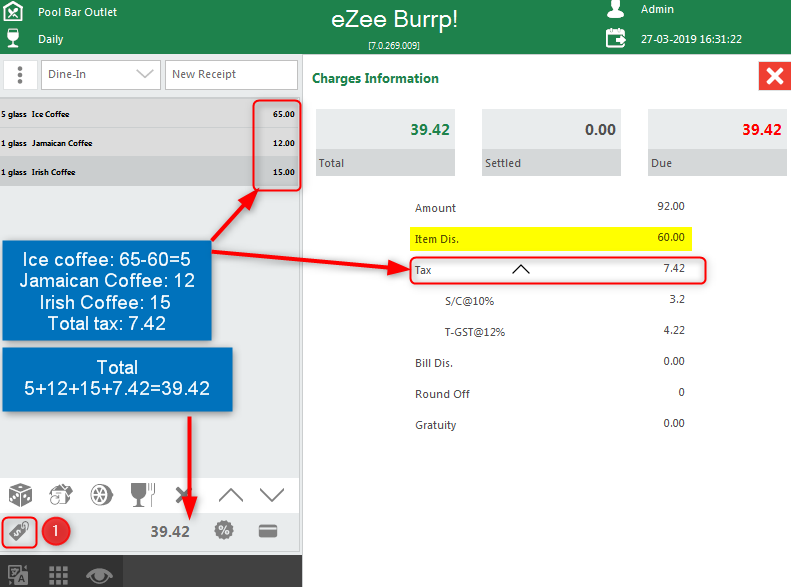
Task: Click the Admin username label
Action: (657, 9)
